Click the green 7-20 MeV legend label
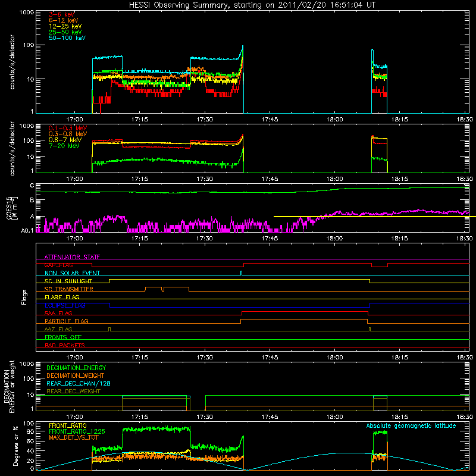Screen dimensions: 476x476 (64, 146)
